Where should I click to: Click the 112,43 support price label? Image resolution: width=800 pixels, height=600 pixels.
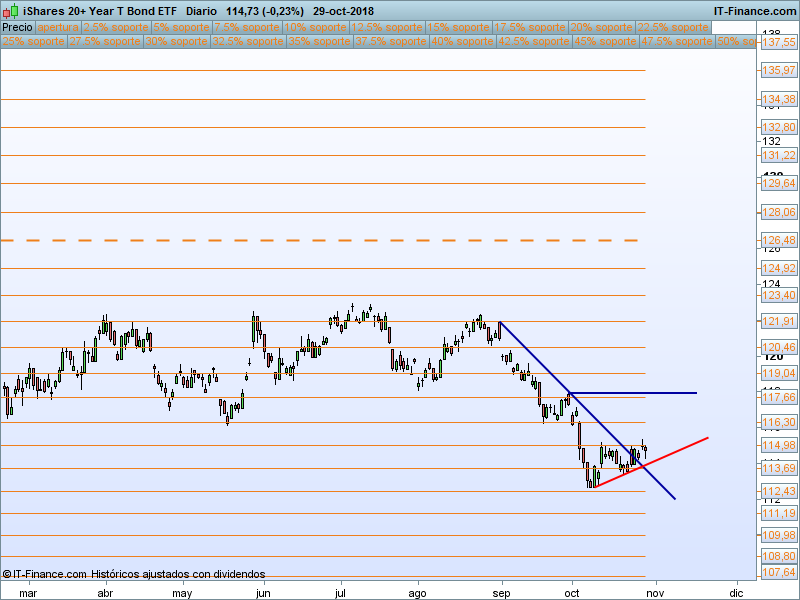coord(778,491)
